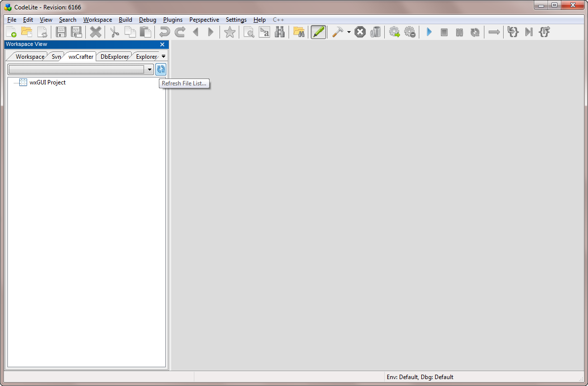Run the program with the gear-arrow icon
588x386 pixels.
click(x=395, y=32)
